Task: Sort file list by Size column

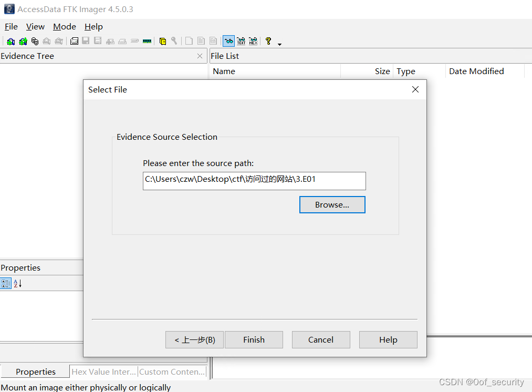Action: pos(367,71)
